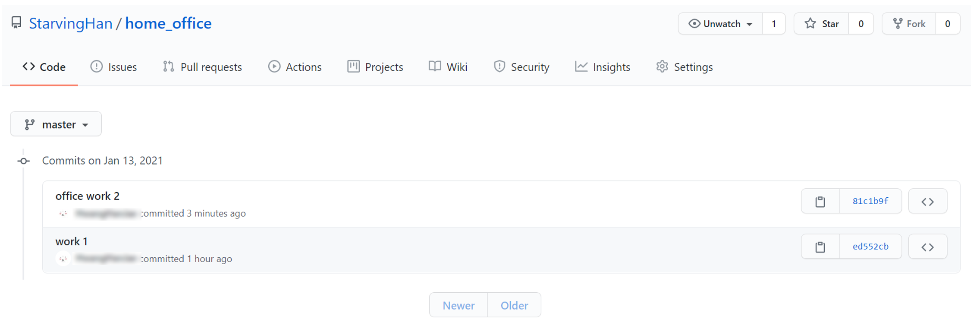
Task: Click the star icon
Action: click(810, 23)
